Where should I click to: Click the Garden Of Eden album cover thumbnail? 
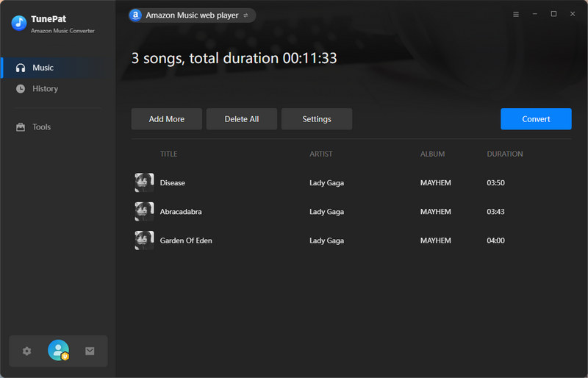144,240
